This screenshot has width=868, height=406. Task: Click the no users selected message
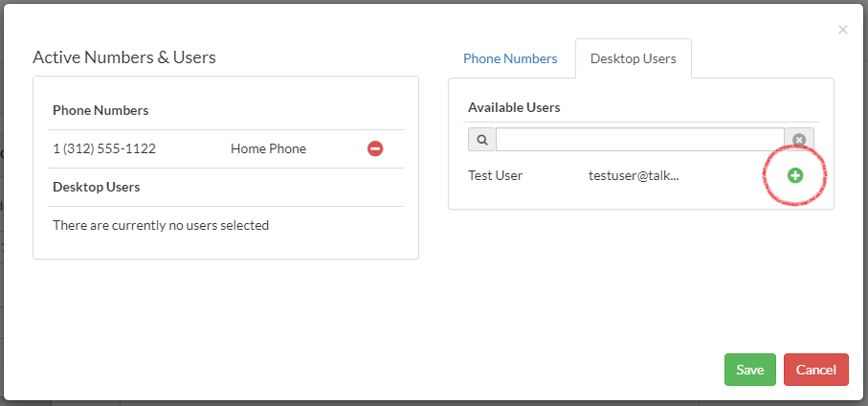(x=161, y=225)
